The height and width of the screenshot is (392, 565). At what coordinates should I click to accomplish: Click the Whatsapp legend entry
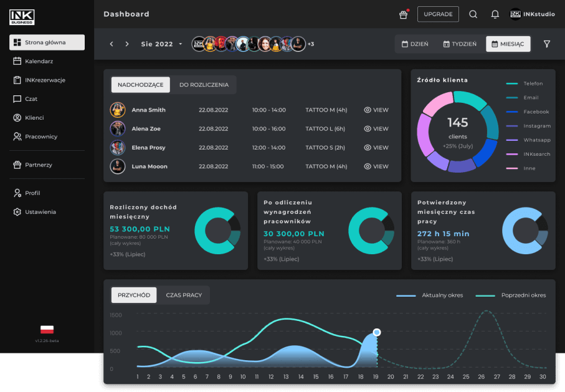pos(528,140)
